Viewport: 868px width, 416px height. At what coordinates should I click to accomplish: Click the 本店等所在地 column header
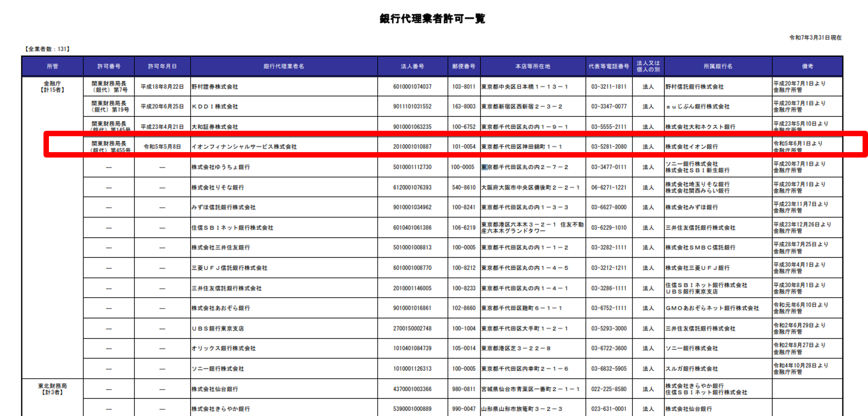(533, 66)
